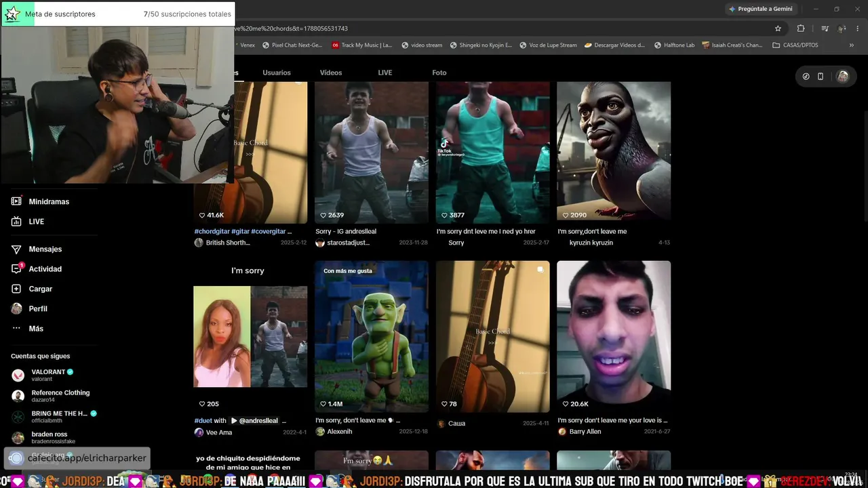Open the Isaiah Creati's Chan... bookmark
This screenshot has height=488, width=868.
pos(732,45)
